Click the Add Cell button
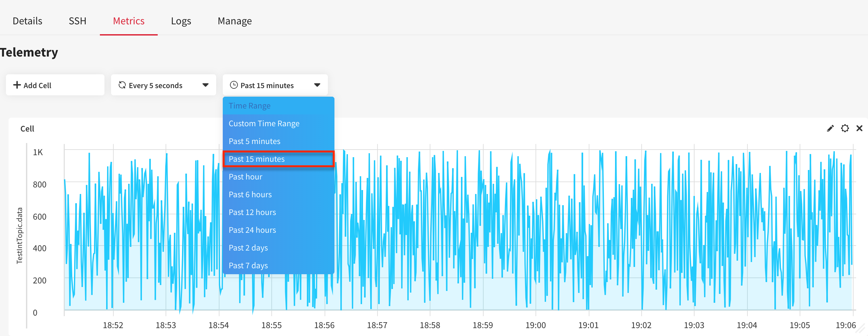 pos(55,85)
